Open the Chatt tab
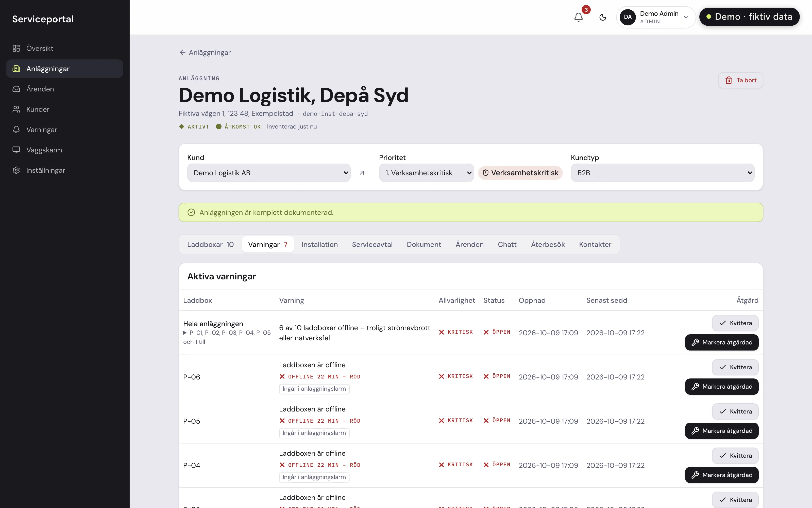Screen dimensions: 812x508 pyautogui.click(x=507, y=245)
